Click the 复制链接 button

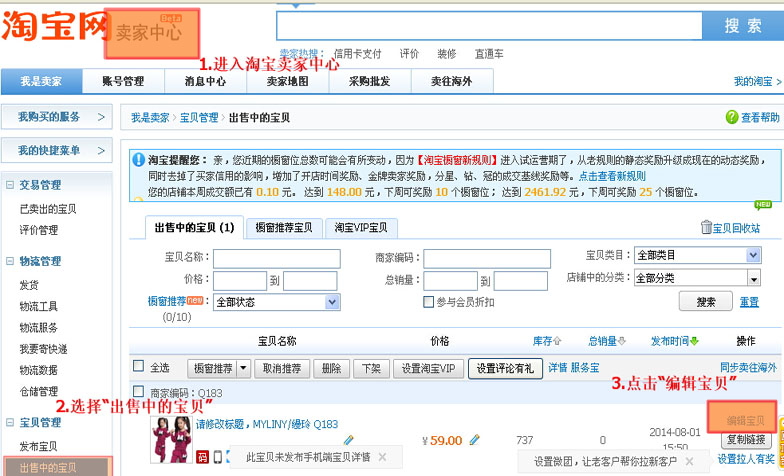(x=746, y=440)
